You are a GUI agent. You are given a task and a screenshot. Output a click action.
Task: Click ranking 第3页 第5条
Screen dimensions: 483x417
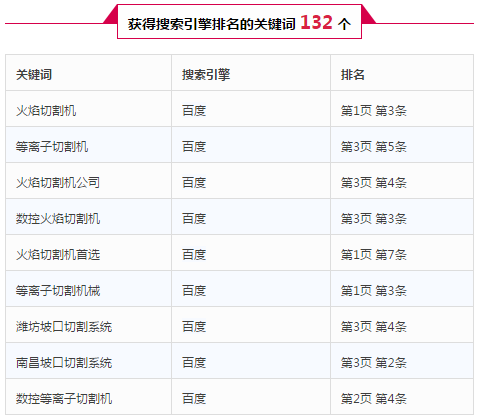[374, 146]
